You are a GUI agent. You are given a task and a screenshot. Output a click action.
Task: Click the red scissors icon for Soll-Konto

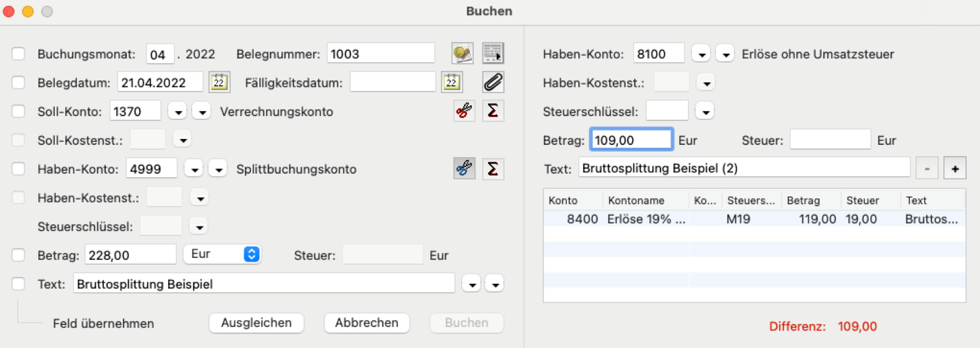point(464,111)
